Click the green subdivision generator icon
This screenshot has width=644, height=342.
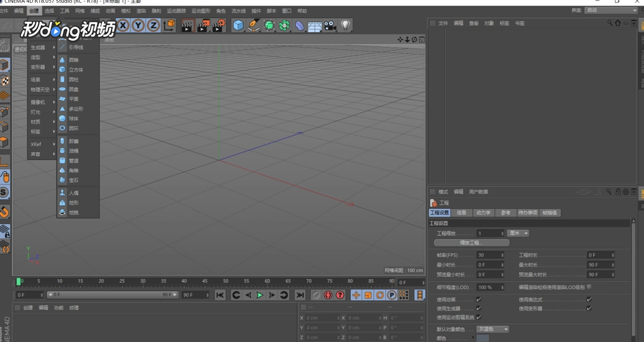[269, 25]
